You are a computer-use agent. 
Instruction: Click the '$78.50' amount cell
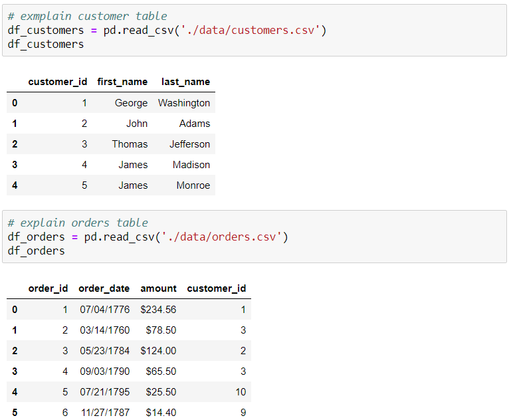click(x=161, y=330)
